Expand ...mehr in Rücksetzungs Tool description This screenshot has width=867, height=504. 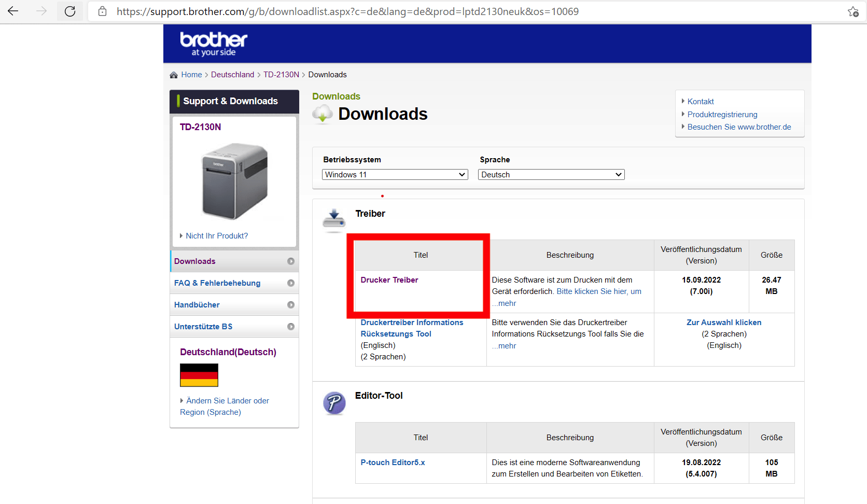point(504,346)
